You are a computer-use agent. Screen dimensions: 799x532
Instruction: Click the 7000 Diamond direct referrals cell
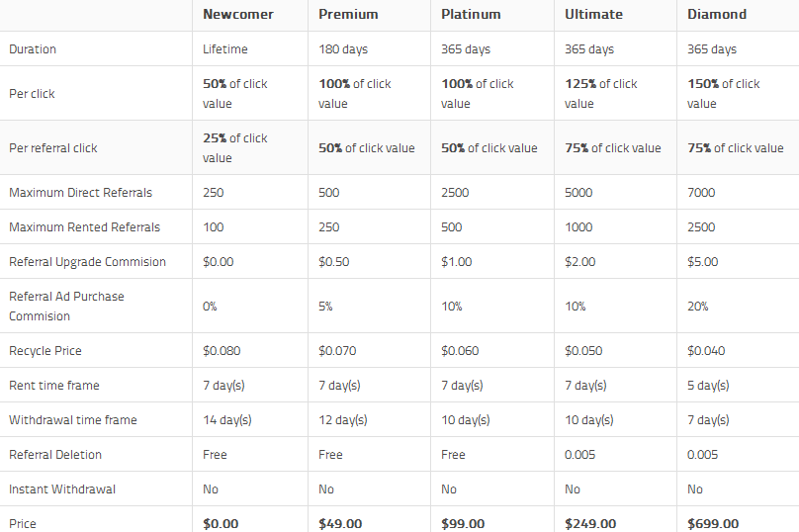click(x=701, y=193)
